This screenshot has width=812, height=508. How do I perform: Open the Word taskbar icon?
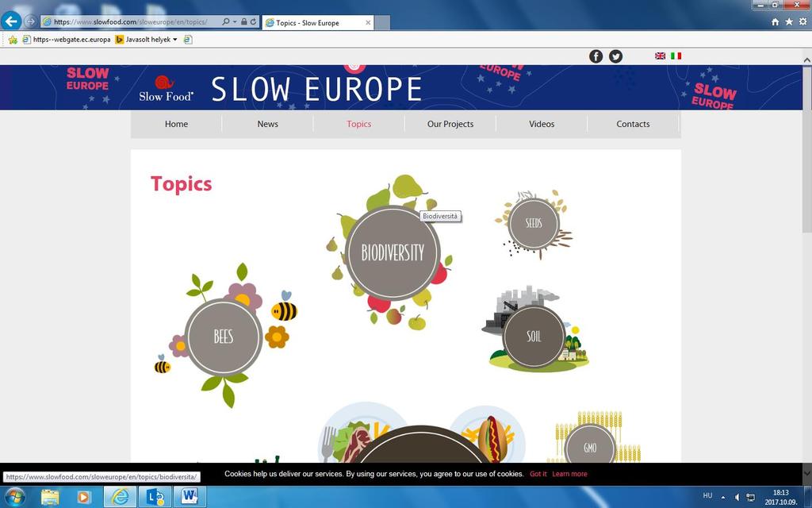pos(190,497)
